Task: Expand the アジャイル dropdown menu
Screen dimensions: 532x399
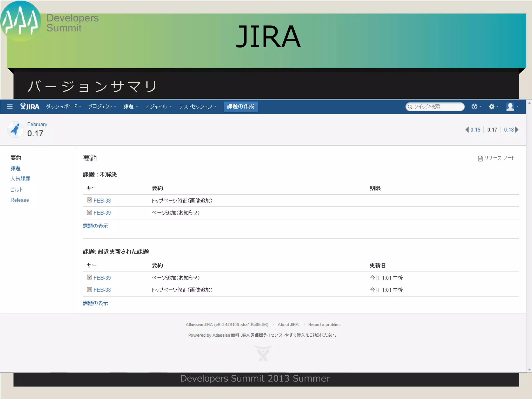Action: [158, 107]
